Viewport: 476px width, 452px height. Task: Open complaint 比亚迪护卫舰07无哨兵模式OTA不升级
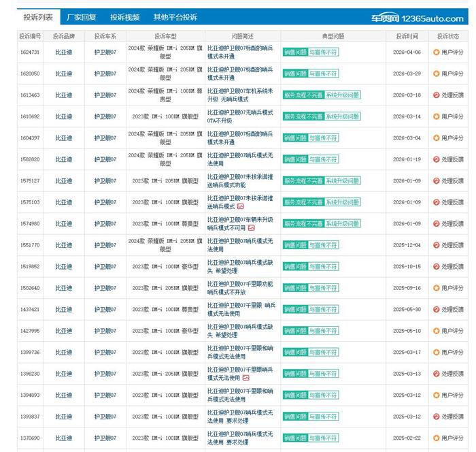(240, 116)
